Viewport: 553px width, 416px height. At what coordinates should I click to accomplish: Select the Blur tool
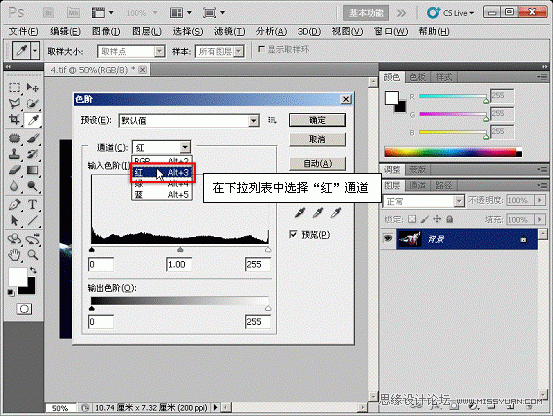click(x=14, y=186)
